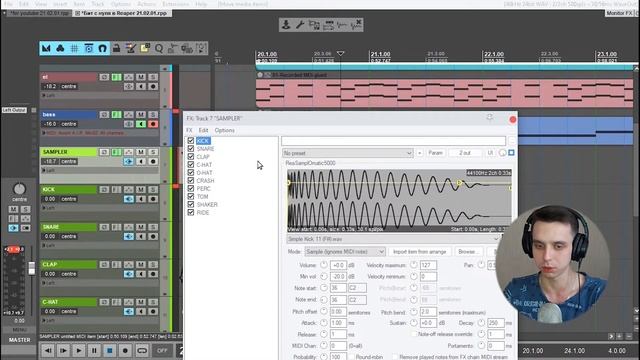Uncheck the RIDE plugin checkbox
Image resolution: width=640 pixels, height=360 pixels.
(191, 212)
